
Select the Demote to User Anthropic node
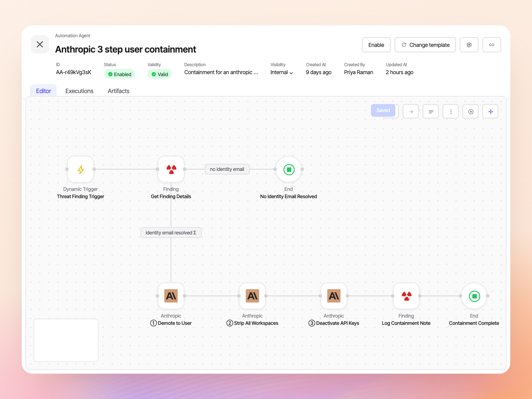(x=171, y=296)
